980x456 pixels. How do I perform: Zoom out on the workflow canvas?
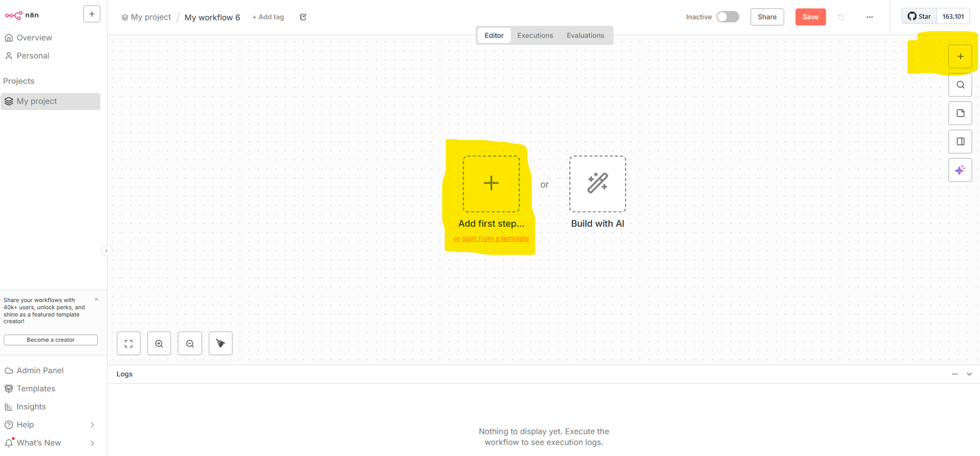[190, 343]
